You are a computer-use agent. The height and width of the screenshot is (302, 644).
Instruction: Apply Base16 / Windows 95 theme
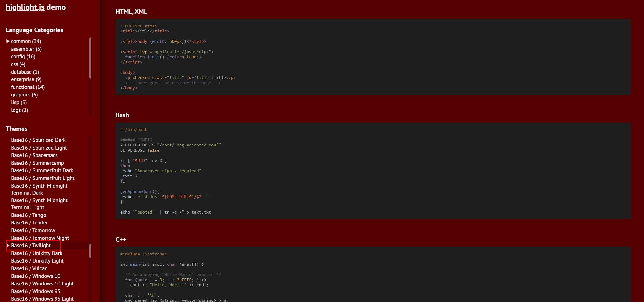[36, 291]
